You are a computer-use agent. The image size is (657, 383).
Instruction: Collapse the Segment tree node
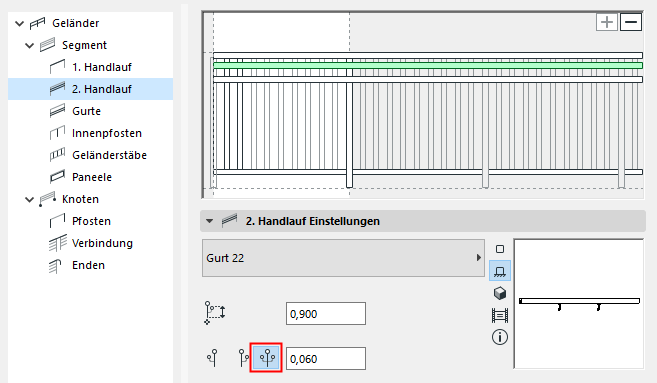[x=29, y=45]
